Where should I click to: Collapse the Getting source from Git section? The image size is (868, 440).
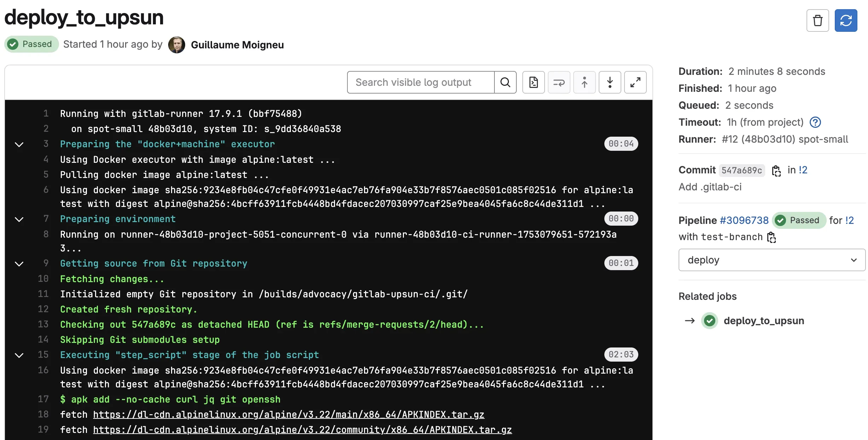click(19, 263)
